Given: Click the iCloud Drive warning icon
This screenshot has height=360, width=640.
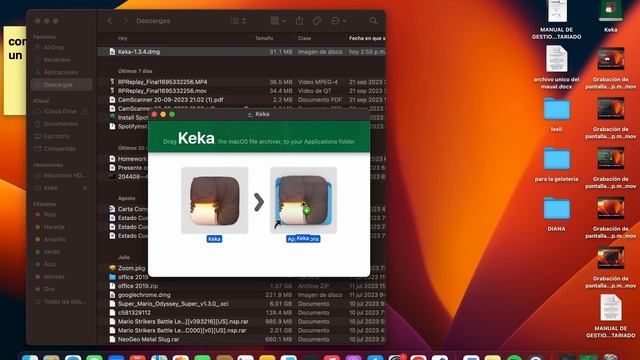Looking at the screenshot, I should point(85,111).
